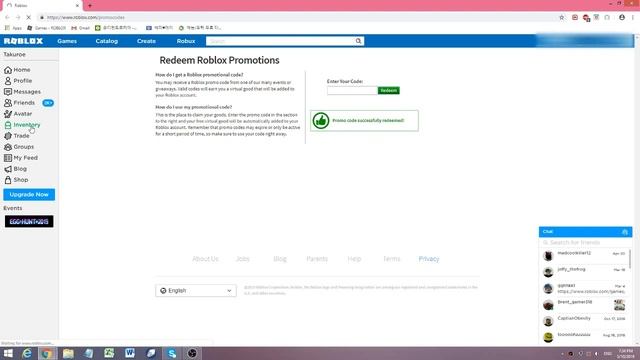Open the Create tab
Image resolution: width=640 pixels, height=360 pixels.
146,41
